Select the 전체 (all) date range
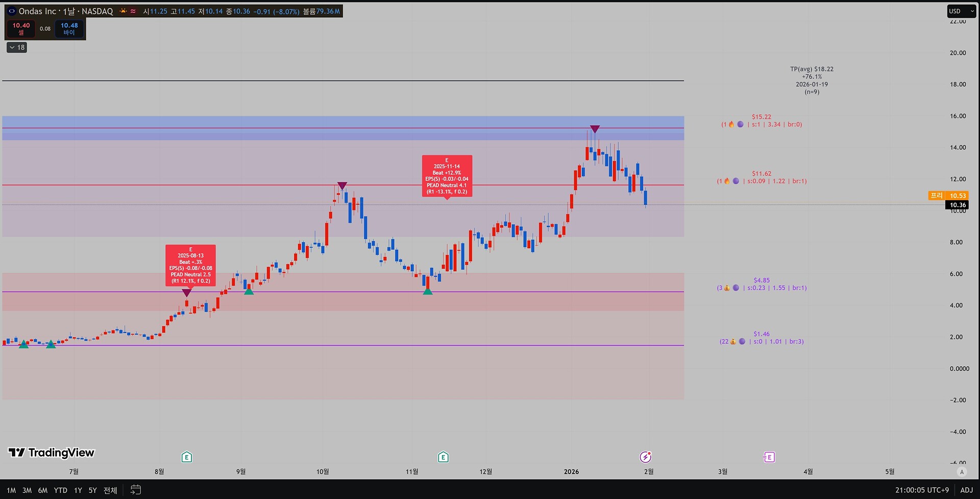This screenshot has width=980, height=499. pyautogui.click(x=110, y=490)
